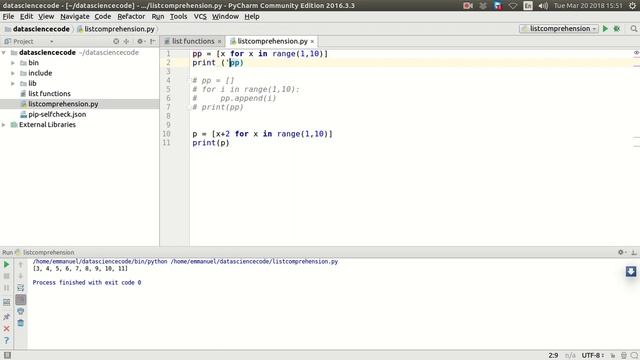Open the File menu

(x=8, y=16)
